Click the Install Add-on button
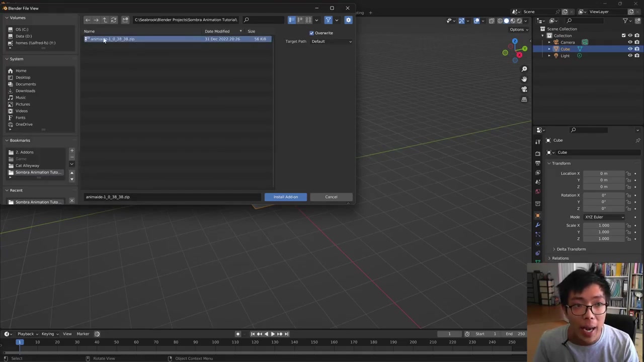The width and height of the screenshot is (644, 362). [x=285, y=197]
